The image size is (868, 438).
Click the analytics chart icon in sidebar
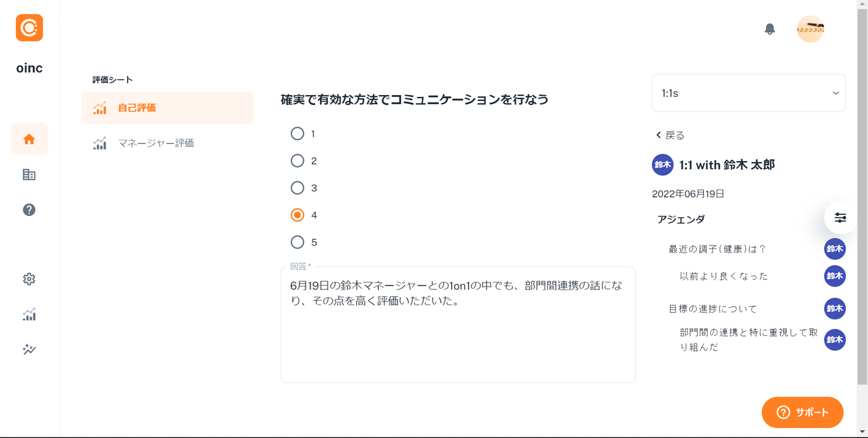(29, 315)
